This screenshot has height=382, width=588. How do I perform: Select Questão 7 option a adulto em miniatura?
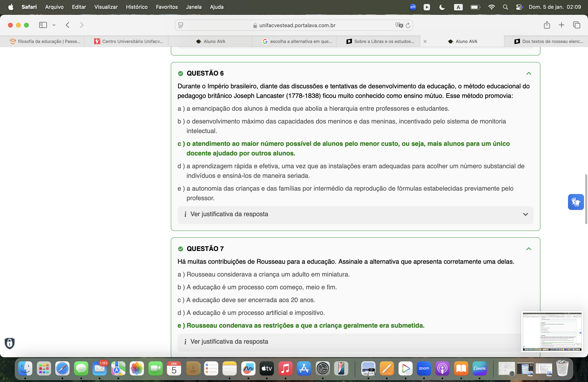(x=263, y=274)
